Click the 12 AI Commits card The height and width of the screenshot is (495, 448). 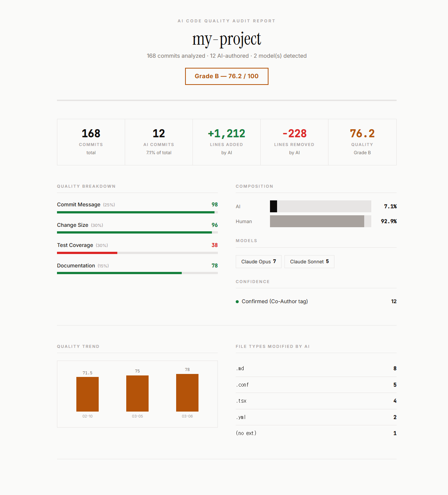pos(159,142)
